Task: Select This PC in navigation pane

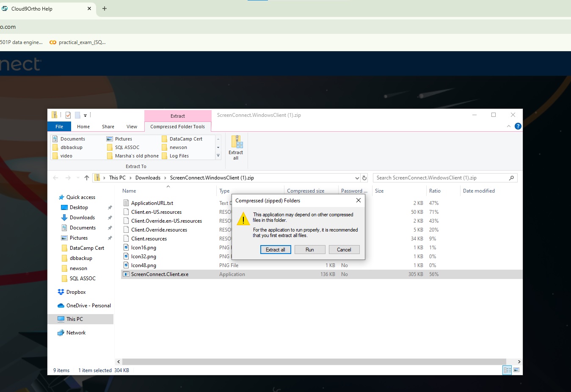Action: pyautogui.click(x=74, y=319)
